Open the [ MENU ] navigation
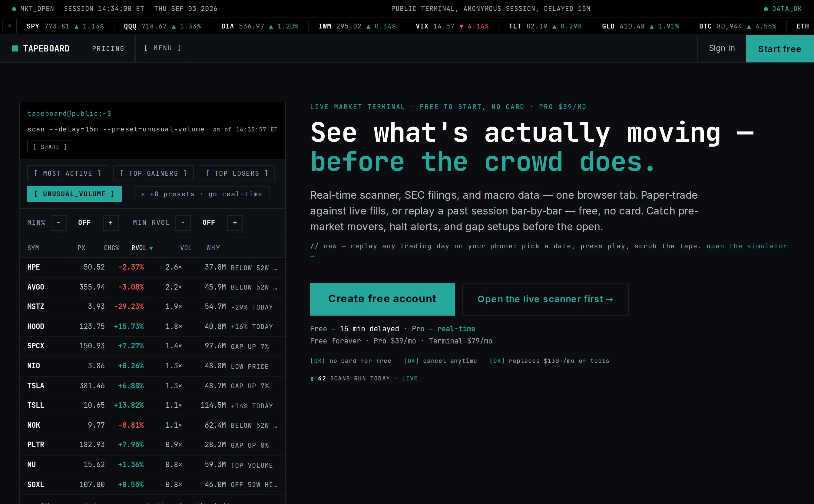Screen dimensions: 814x504 [x=163, y=48]
